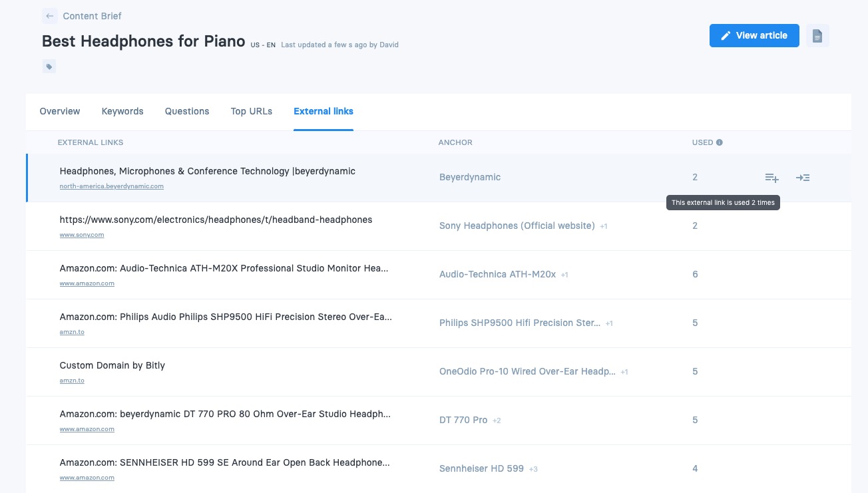The width and height of the screenshot is (868, 493).
Task: Switch to the Keywords tab
Action: (122, 111)
